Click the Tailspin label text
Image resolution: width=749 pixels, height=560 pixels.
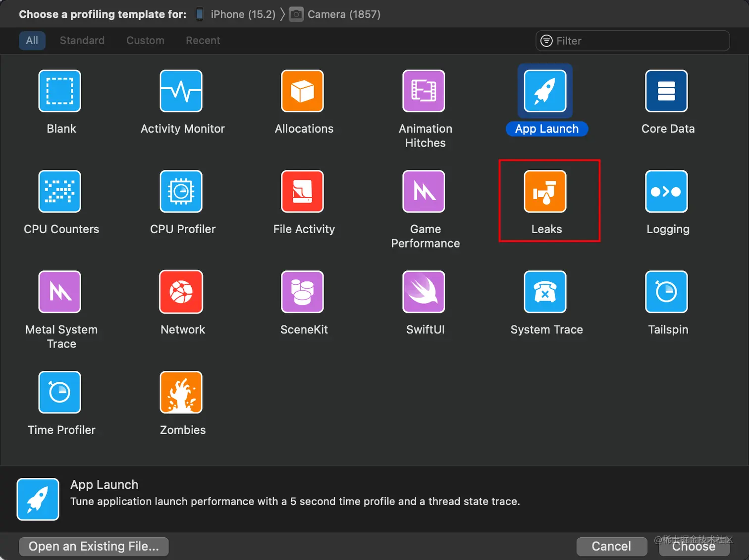[668, 330]
